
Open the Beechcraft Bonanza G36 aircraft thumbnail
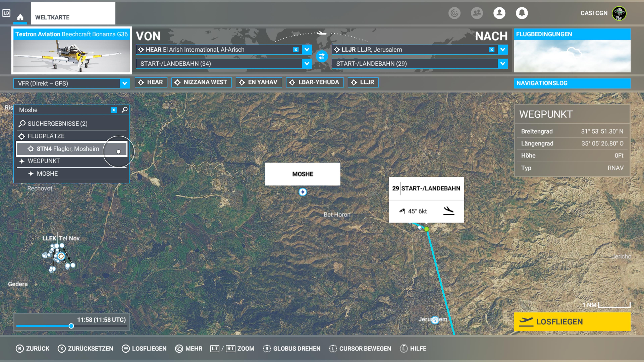[71, 50]
